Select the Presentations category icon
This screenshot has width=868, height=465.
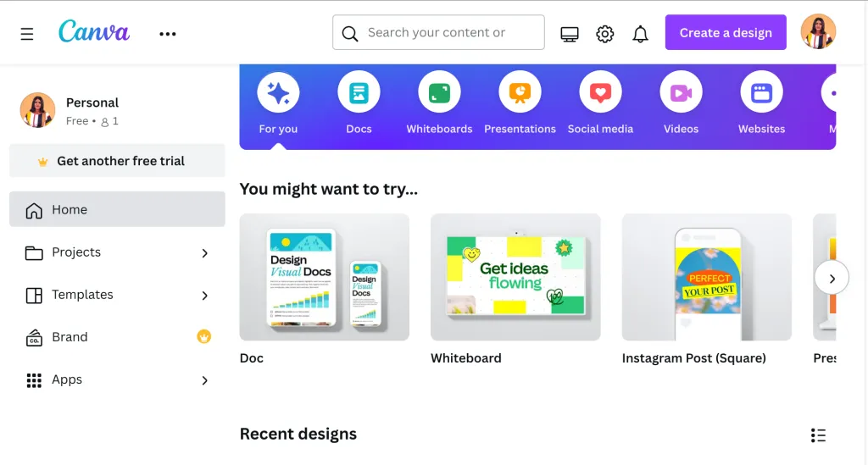click(x=520, y=91)
